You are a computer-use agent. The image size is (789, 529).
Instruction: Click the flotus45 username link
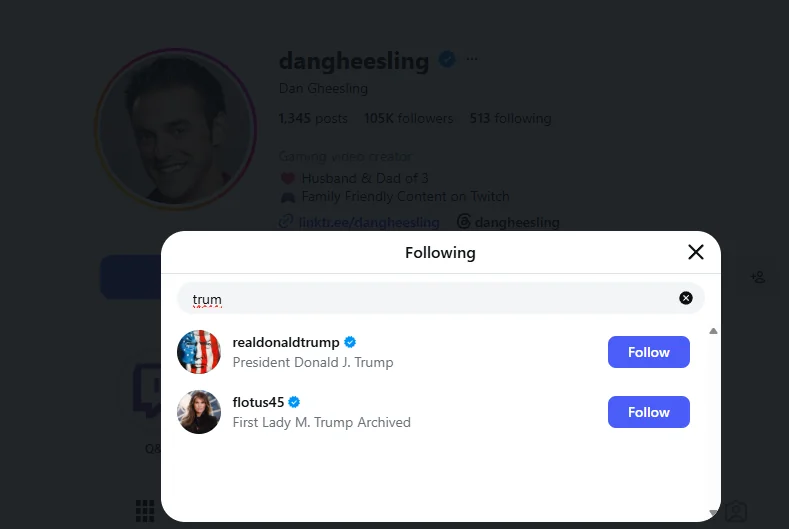[258, 402]
